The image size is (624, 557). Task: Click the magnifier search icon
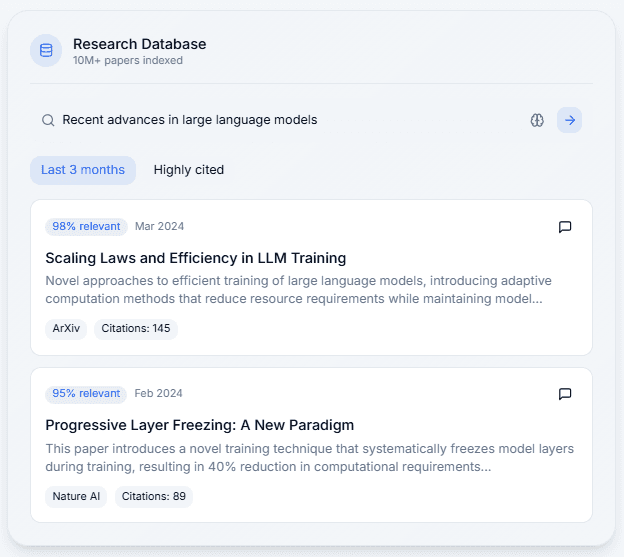point(48,120)
